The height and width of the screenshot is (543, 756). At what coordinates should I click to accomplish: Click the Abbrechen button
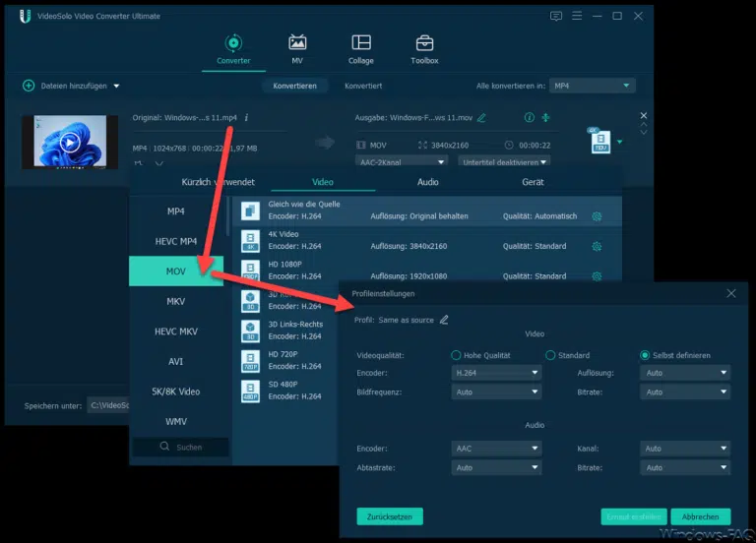(700, 515)
